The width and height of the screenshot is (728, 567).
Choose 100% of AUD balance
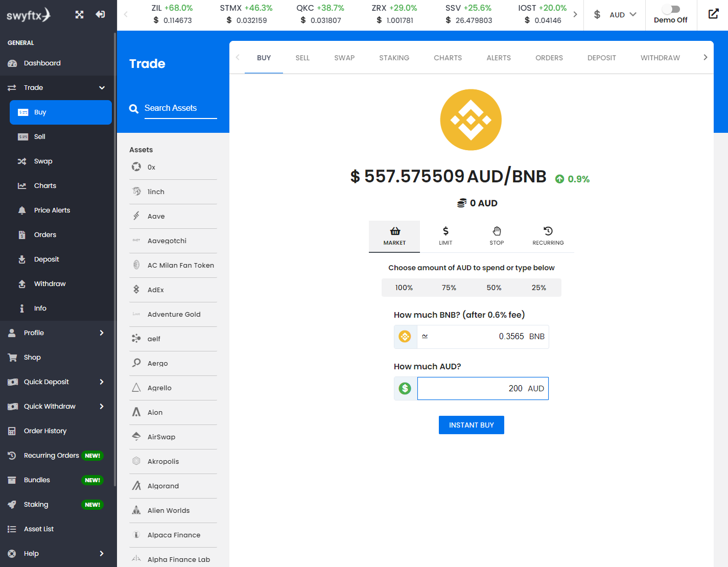pos(404,288)
